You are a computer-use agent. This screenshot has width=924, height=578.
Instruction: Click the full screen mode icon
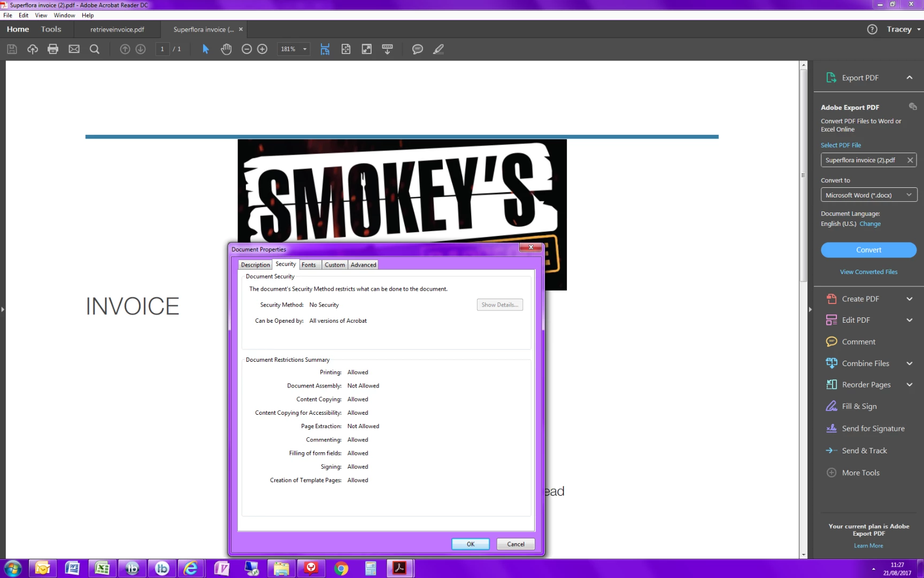pyautogui.click(x=367, y=49)
